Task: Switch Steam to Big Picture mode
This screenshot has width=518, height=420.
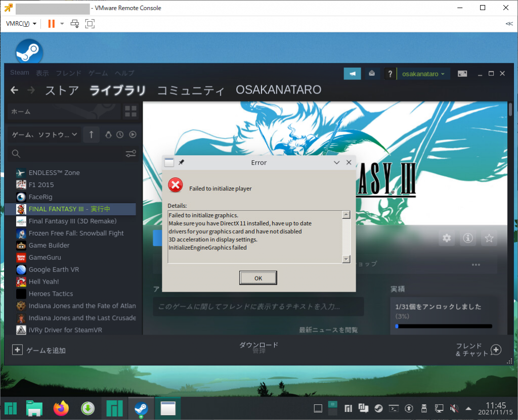Action: coord(462,74)
